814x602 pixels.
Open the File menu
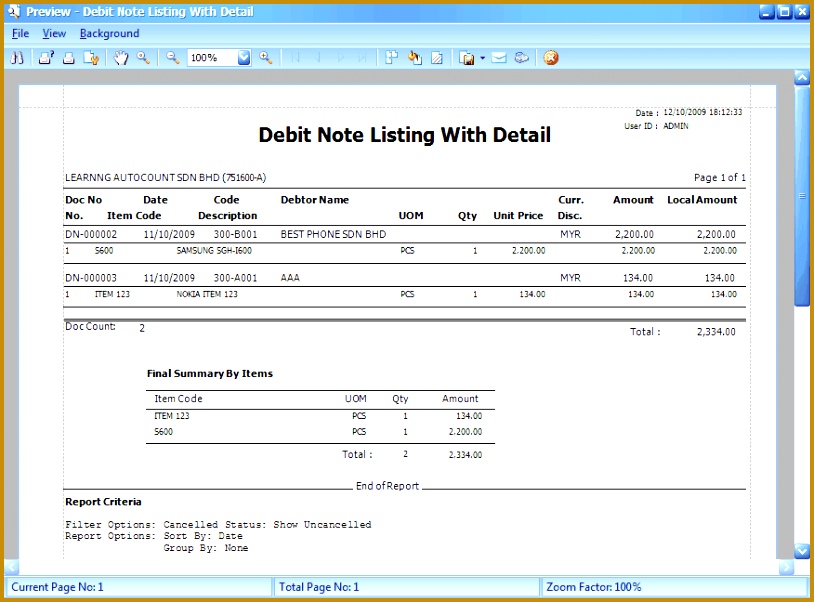[x=19, y=33]
